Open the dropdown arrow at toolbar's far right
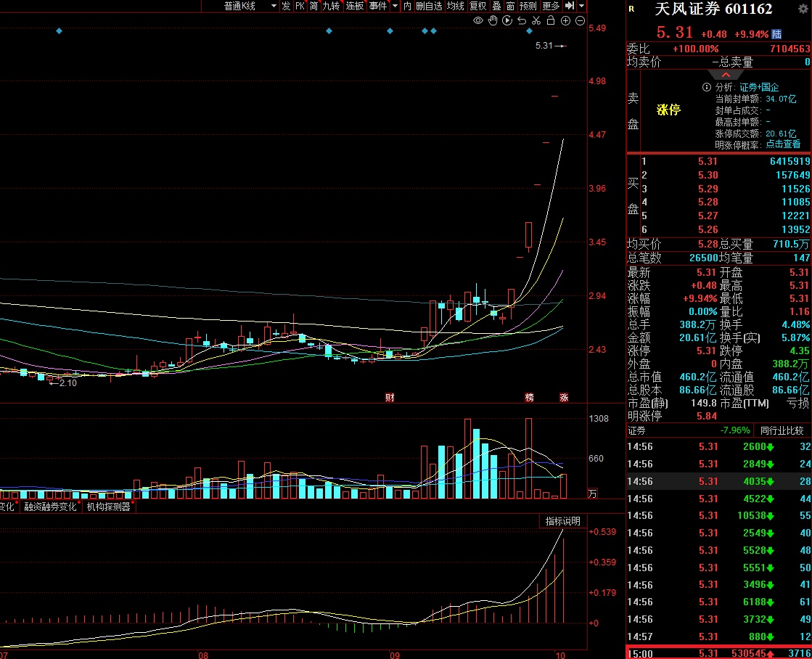This screenshot has height=659, width=812. (x=582, y=6)
